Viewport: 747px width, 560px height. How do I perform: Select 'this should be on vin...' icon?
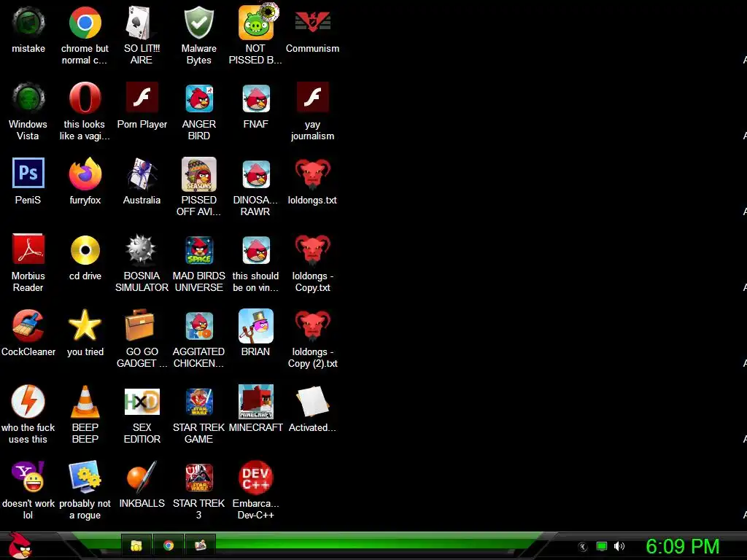click(256, 249)
